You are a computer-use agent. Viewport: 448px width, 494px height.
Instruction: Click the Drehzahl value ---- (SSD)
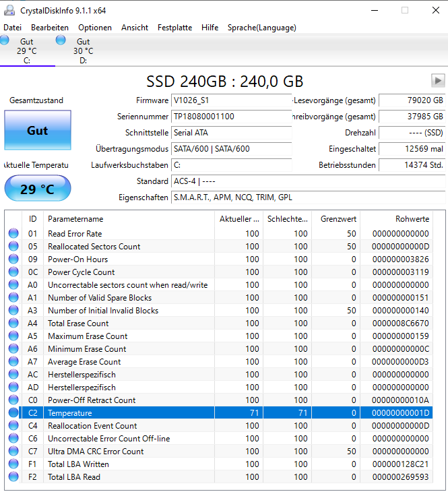412,133
